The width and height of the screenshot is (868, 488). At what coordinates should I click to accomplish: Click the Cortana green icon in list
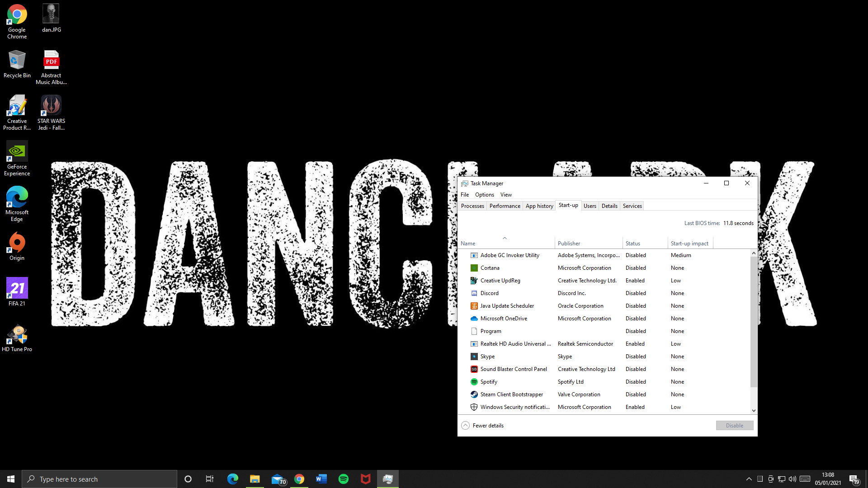[474, 268]
